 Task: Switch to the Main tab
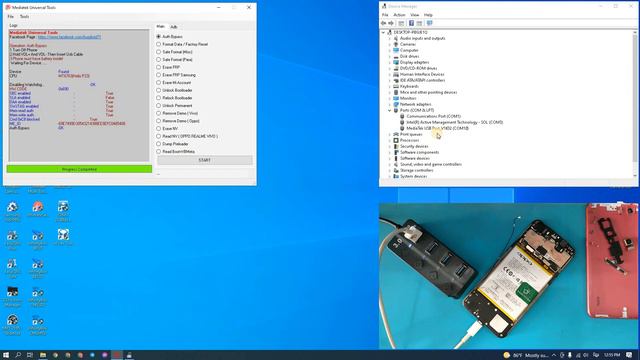coord(161,27)
